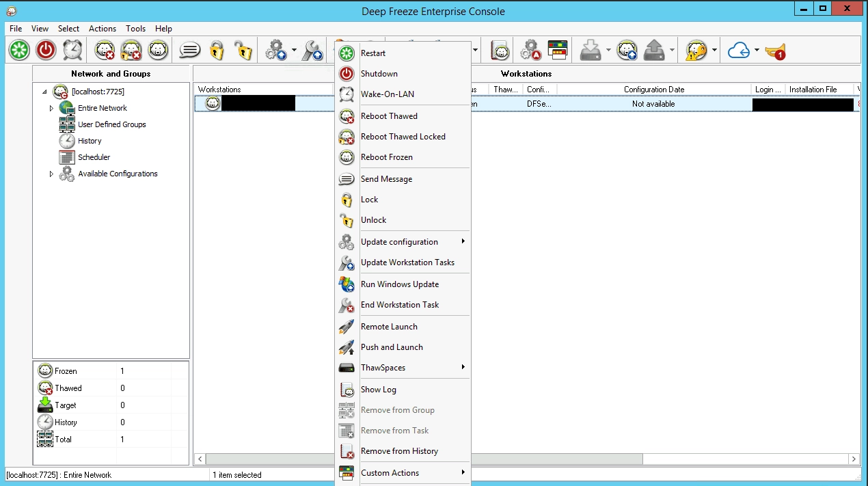Click the Send Message speech bubble toolbar icon
This screenshot has width=868, height=486.
[190, 50]
